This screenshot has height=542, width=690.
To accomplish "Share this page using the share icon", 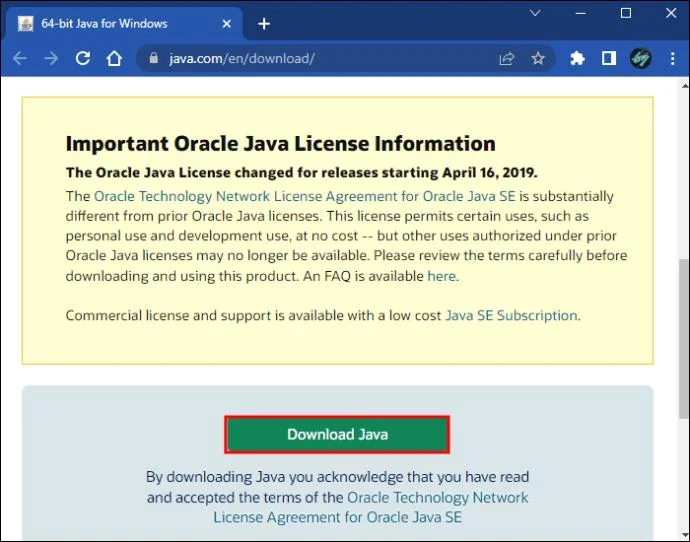I will pos(507,58).
